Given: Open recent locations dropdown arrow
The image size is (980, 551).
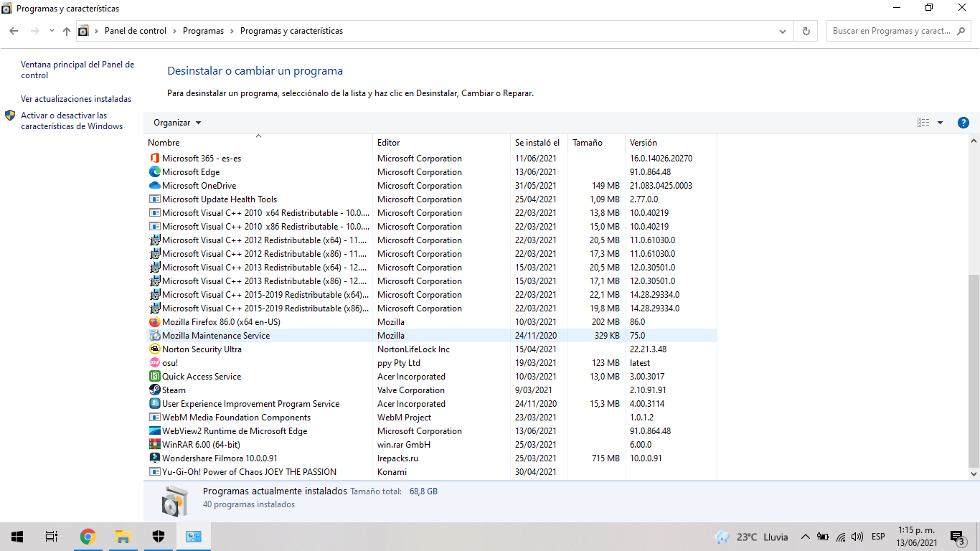Looking at the screenshot, I should pos(52,31).
